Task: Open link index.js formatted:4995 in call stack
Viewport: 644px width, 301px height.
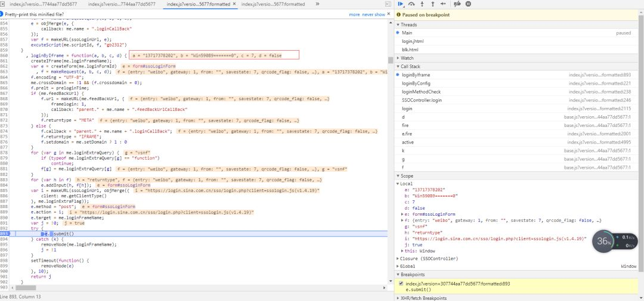Action: click(x=599, y=142)
